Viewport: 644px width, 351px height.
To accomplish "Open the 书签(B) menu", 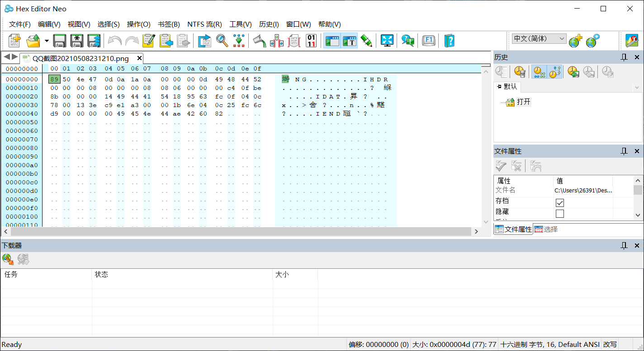I will [x=169, y=24].
